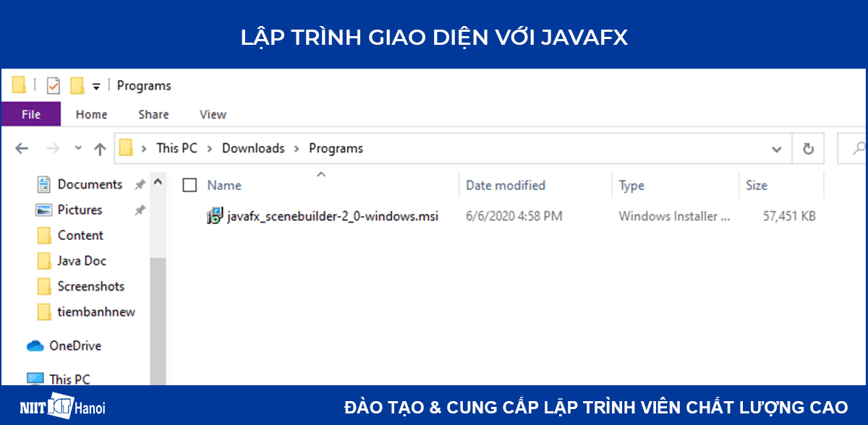868x425 pixels.
Task: Open Documents in the navigation pane
Action: click(90, 184)
